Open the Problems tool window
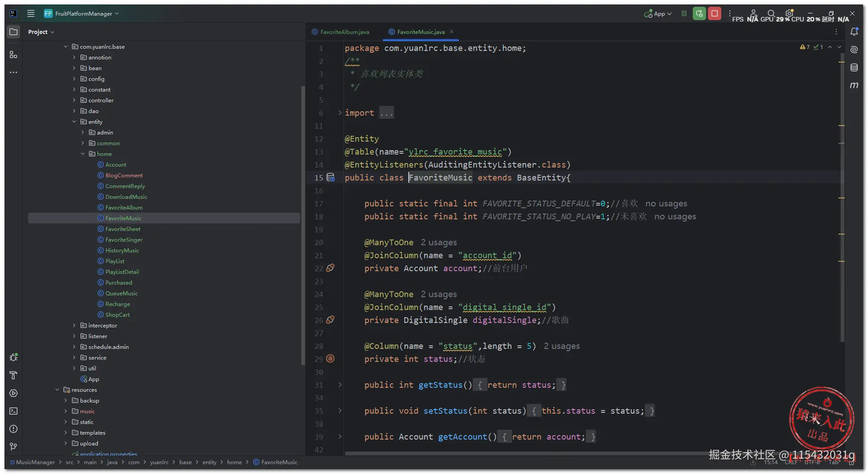 tap(13, 429)
